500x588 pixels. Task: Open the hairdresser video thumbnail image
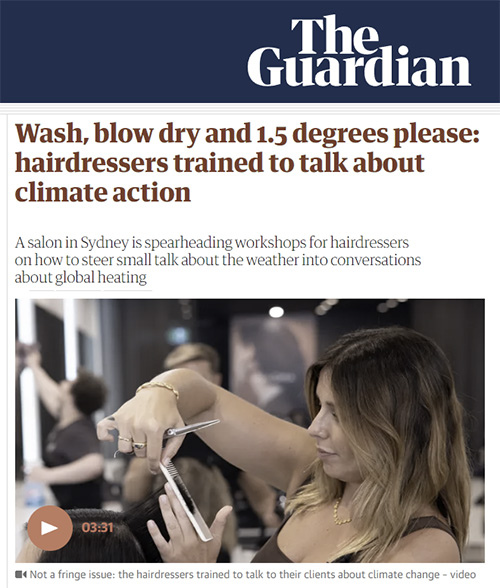[x=250, y=430]
